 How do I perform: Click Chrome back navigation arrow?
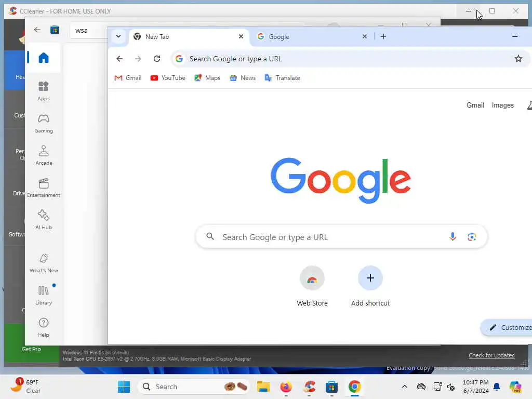119,59
